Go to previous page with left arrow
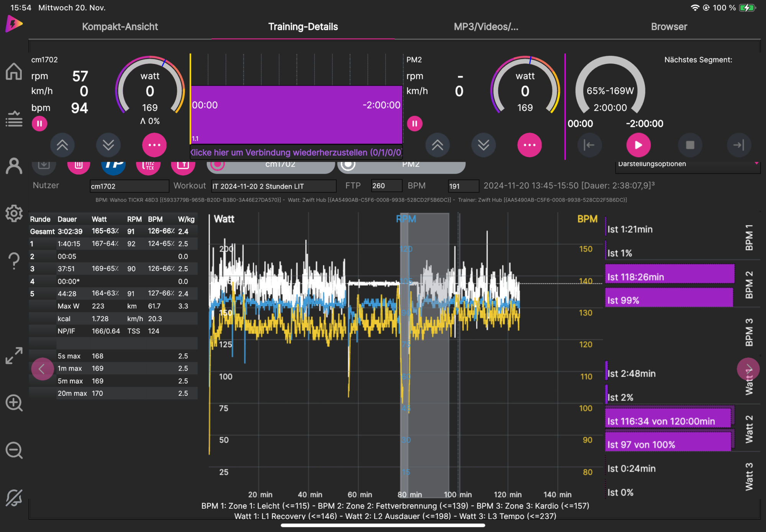This screenshot has width=766, height=532. 42,369
